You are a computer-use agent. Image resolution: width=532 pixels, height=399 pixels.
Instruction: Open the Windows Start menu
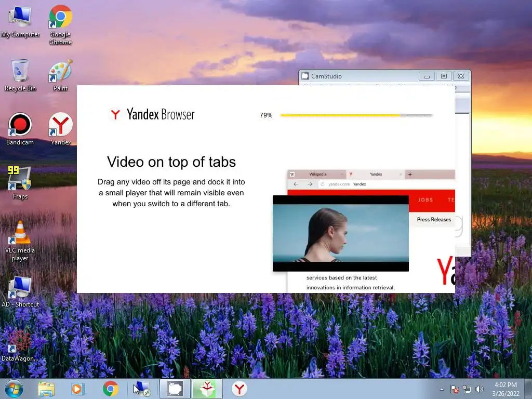(x=14, y=389)
